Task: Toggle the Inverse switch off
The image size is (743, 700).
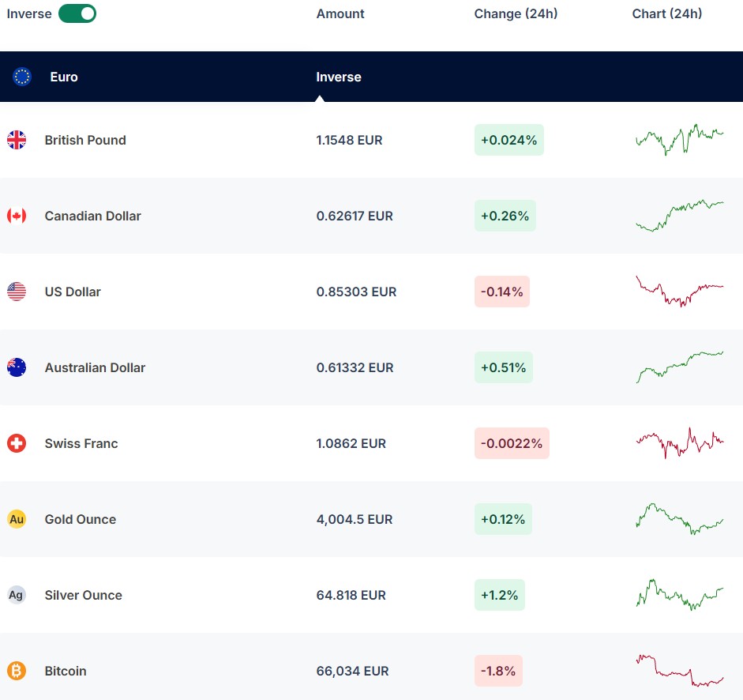Action: coord(77,13)
